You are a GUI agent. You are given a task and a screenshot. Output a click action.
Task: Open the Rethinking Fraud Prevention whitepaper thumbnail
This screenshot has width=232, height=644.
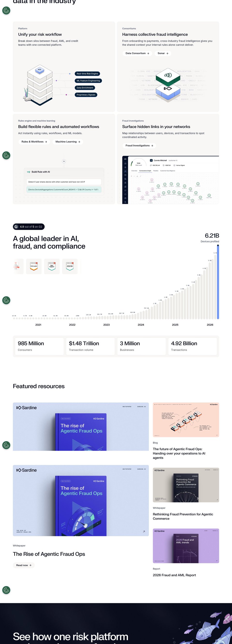pyautogui.click(x=186, y=485)
